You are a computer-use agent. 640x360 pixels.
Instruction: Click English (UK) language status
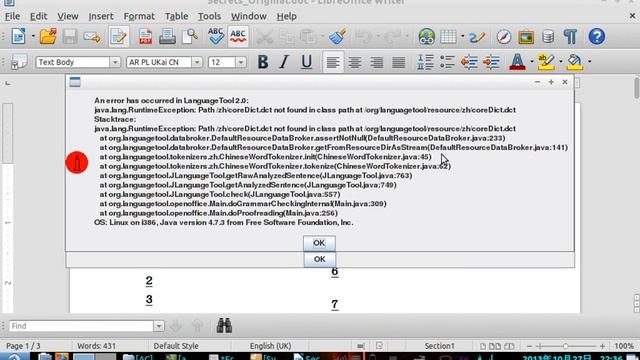click(271, 346)
